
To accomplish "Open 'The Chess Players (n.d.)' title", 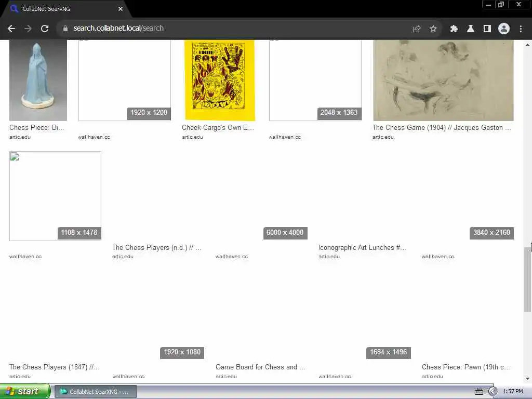I will click(x=157, y=248).
